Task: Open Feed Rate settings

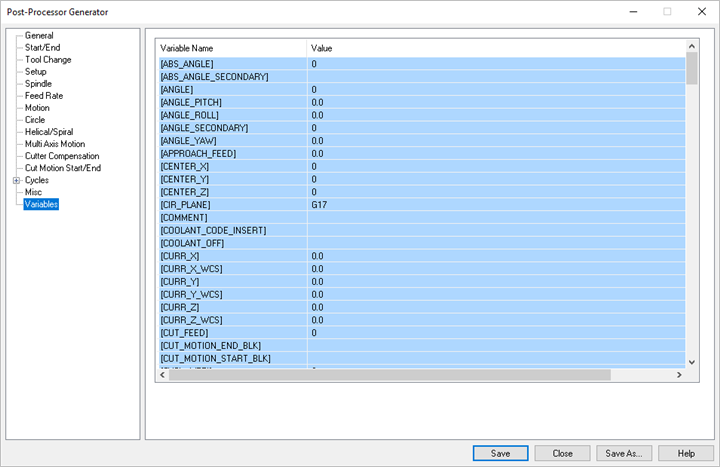Action: [x=44, y=96]
